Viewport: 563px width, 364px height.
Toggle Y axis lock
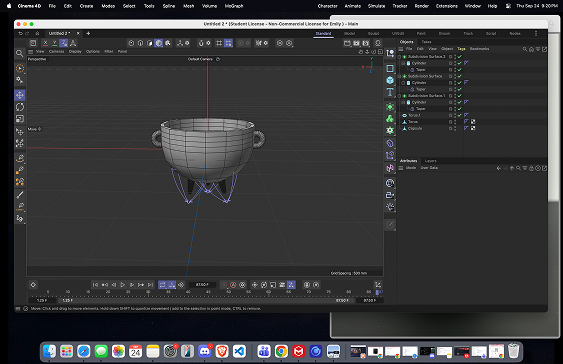55,43
